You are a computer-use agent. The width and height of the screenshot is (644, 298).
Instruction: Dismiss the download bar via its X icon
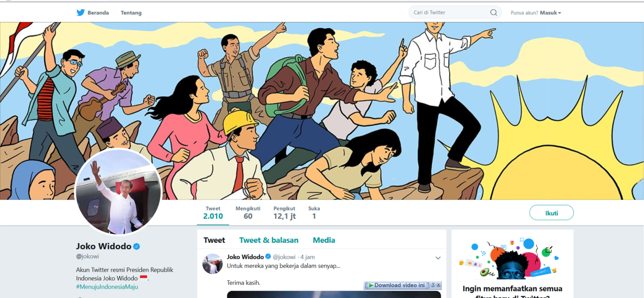pos(439,284)
